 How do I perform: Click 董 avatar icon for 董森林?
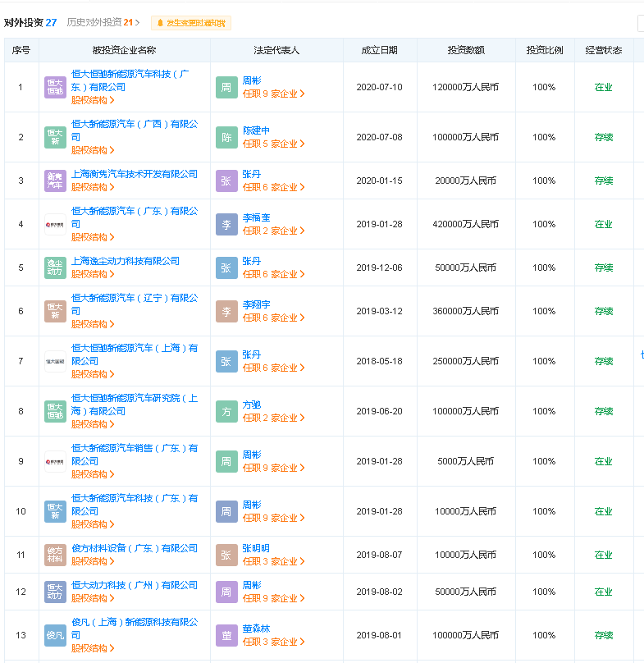tap(226, 635)
